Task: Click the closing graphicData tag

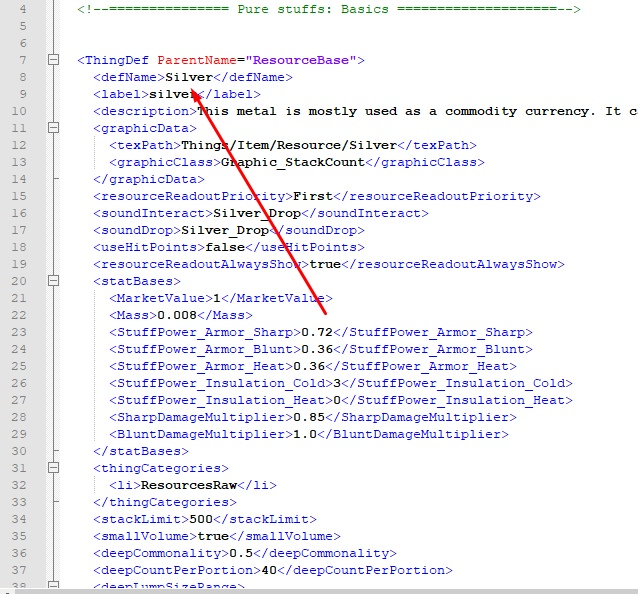Action: (149, 179)
